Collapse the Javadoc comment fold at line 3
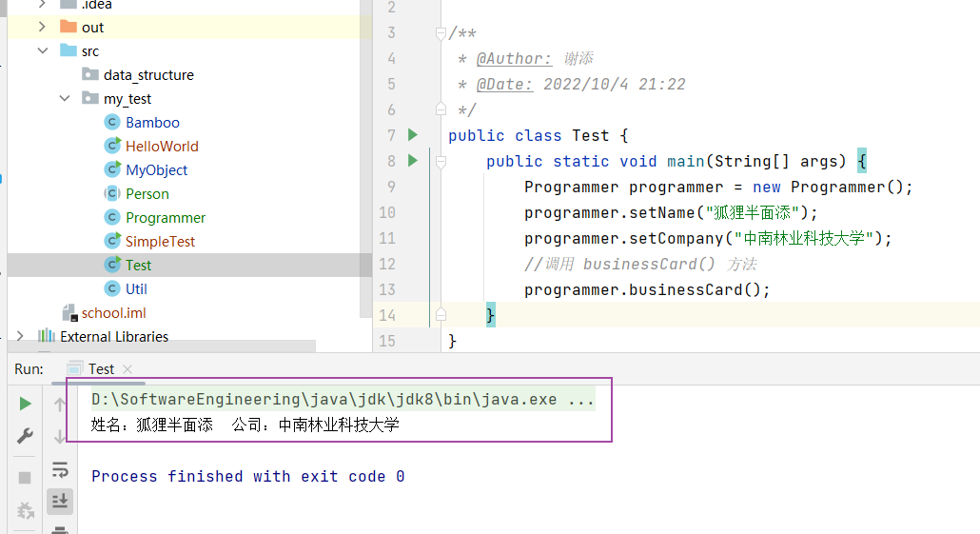This screenshot has width=980, height=534. pyautogui.click(x=441, y=33)
